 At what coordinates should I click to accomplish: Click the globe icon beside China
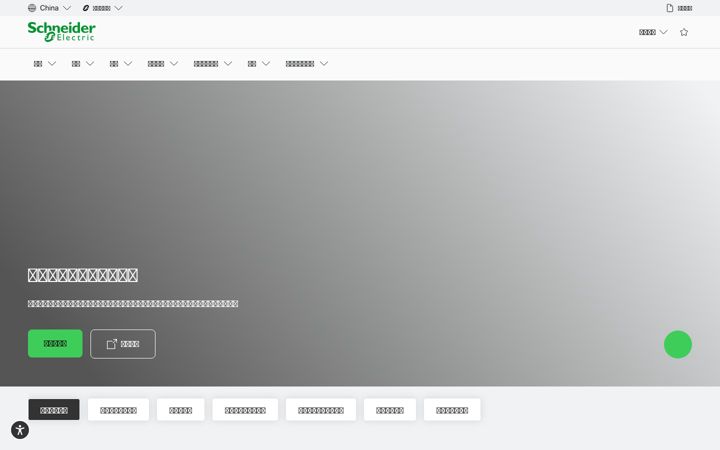(x=32, y=8)
